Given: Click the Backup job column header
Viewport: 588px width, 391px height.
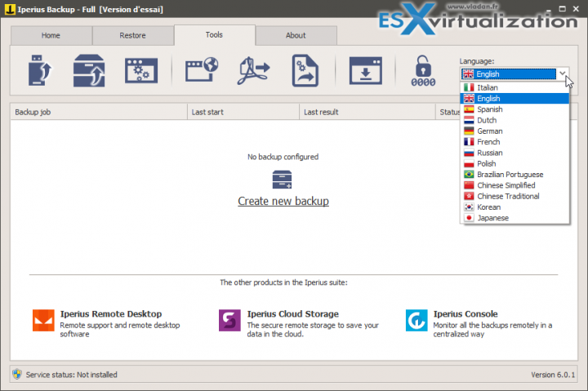Looking at the screenshot, I should (x=99, y=112).
